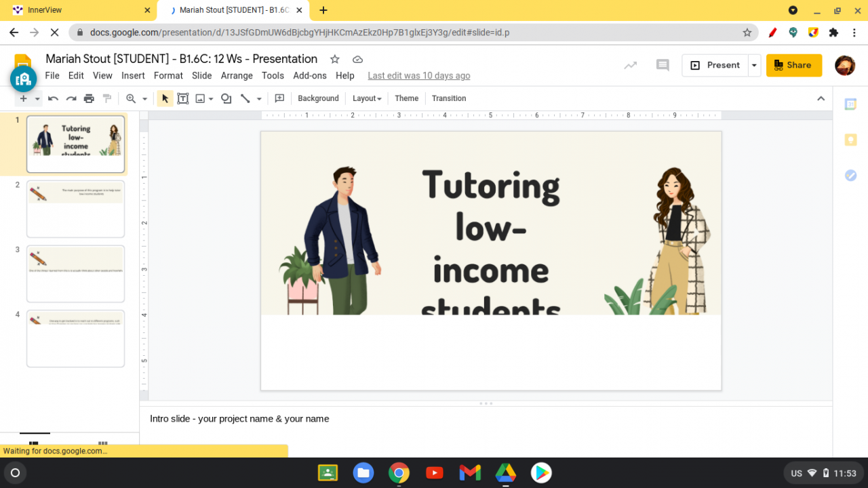Open Google Keep in side panel

tap(850, 140)
